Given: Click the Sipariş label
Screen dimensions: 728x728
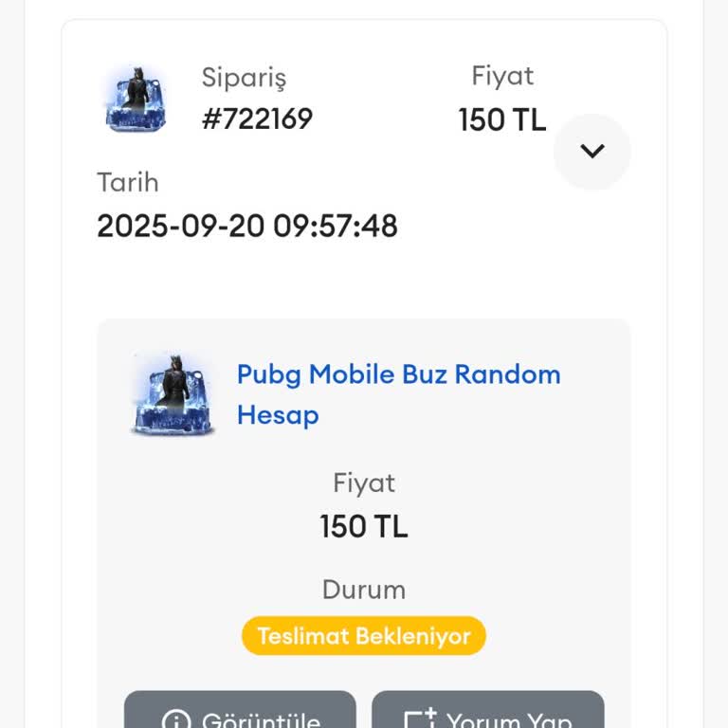Looking at the screenshot, I should click(x=244, y=78).
